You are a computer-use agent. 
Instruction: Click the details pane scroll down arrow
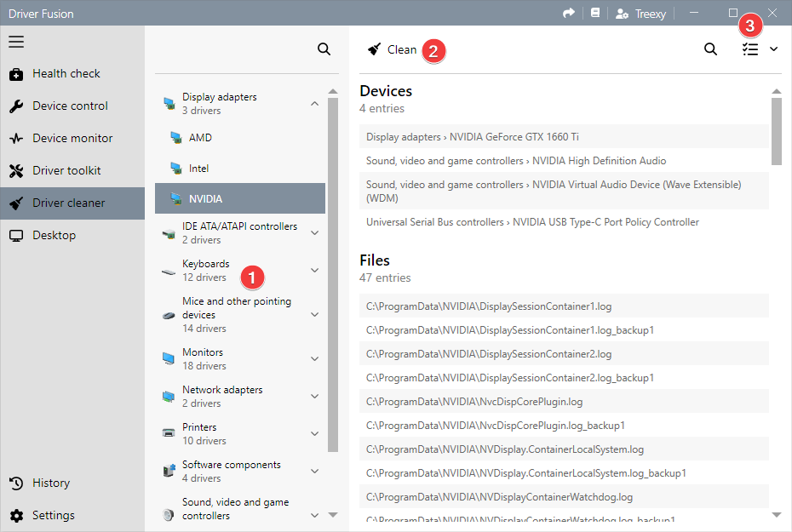click(x=777, y=515)
